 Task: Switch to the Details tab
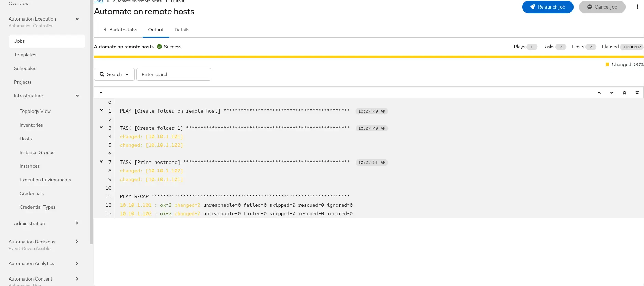182,30
